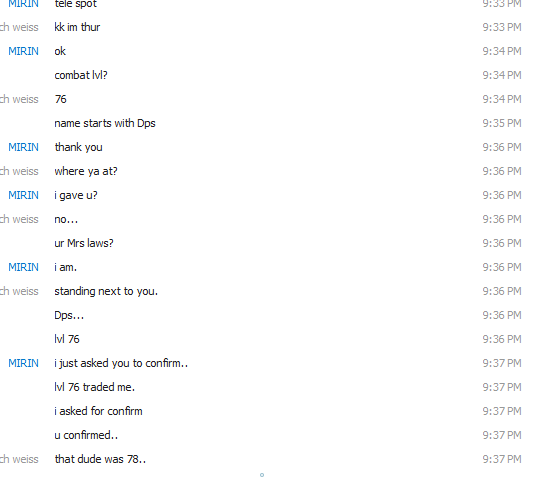Click the weiss sender name beside "76"
536x480 pixels.
[19, 99]
